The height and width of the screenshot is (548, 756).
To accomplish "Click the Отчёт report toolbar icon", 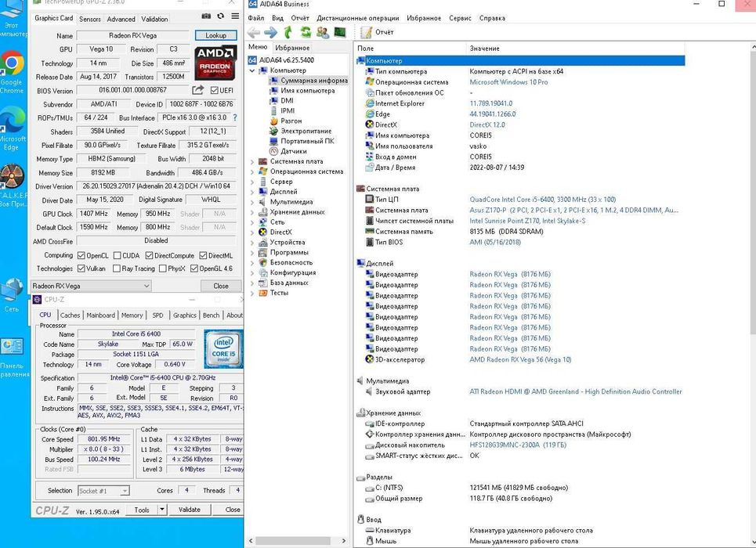I will tap(367, 32).
